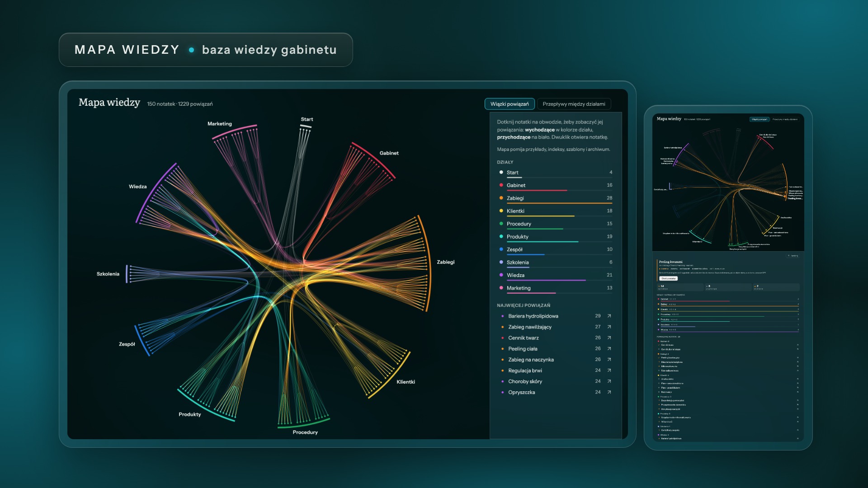Open Zabieg na naczynka arrow icon

point(609,360)
